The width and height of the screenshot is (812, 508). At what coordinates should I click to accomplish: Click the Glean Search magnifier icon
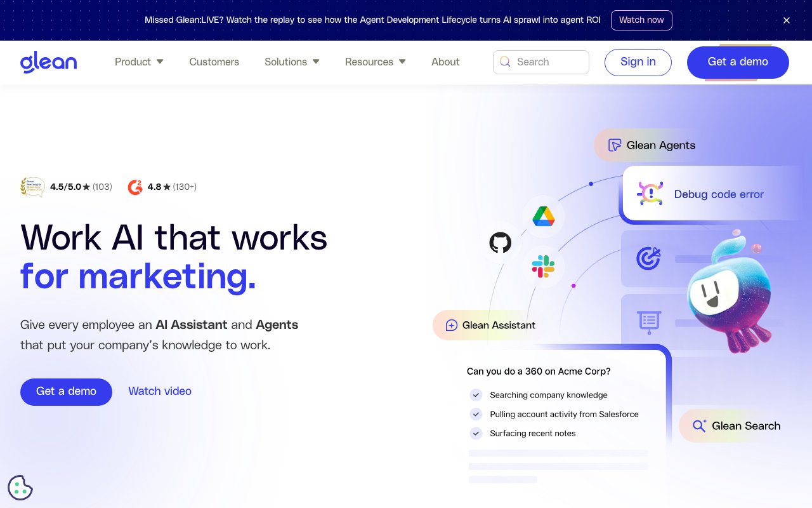coord(699,425)
